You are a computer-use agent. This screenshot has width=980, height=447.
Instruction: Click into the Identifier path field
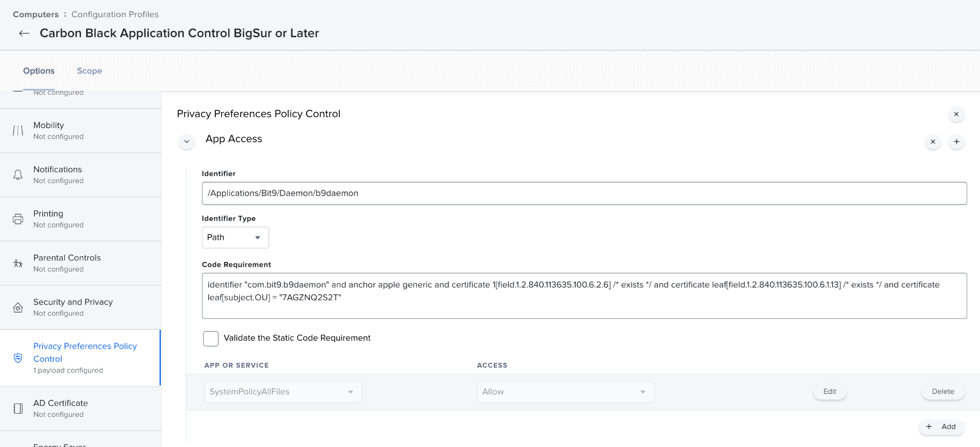[x=584, y=193]
